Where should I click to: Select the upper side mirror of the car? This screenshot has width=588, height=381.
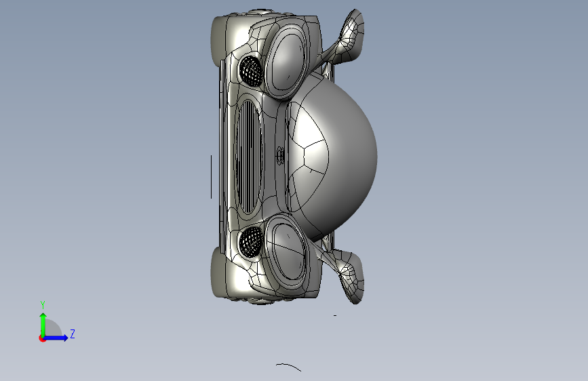(348, 36)
